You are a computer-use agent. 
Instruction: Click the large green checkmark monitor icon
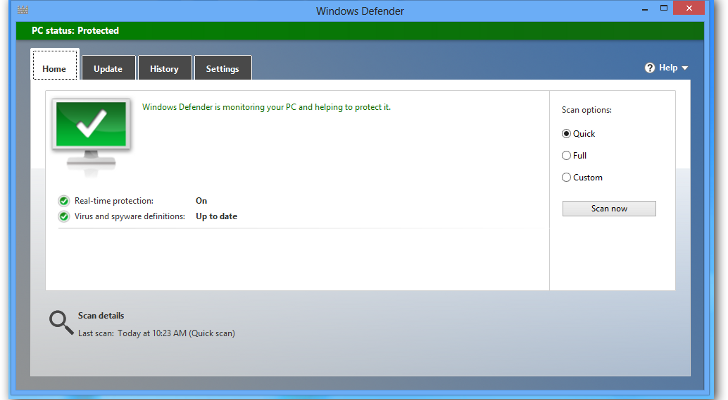[91, 129]
